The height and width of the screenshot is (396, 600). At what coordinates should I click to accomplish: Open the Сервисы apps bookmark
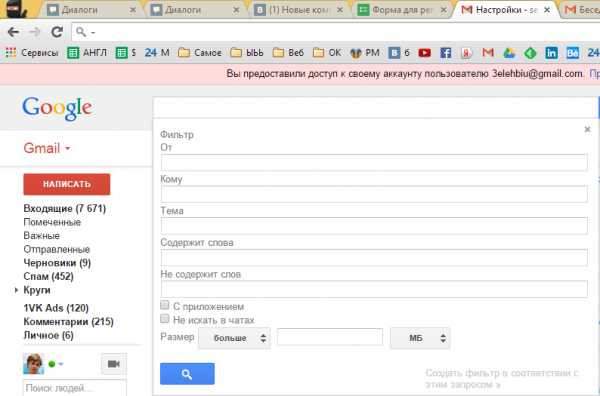32,53
